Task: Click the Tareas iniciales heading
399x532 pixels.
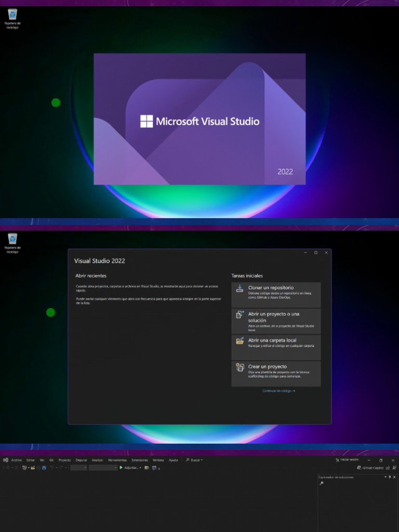Action: (247, 276)
